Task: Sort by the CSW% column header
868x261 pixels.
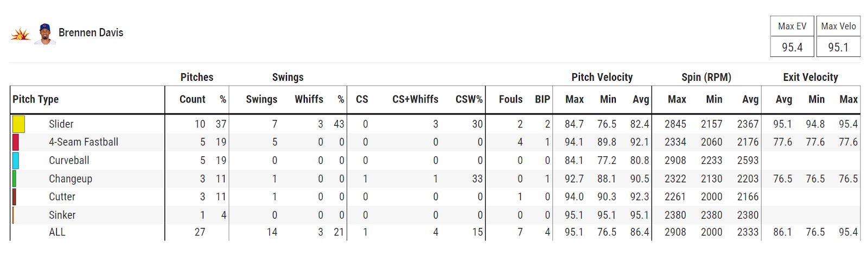Action: (x=469, y=99)
